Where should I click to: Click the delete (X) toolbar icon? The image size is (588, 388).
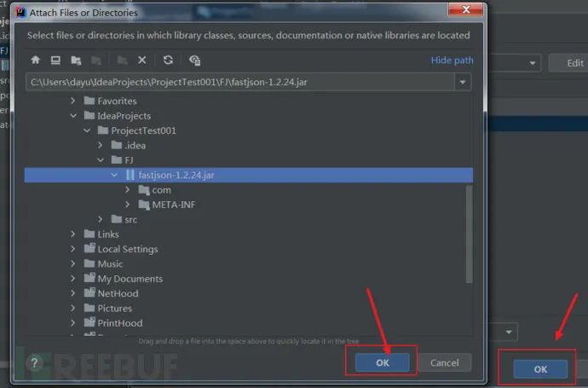coord(142,60)
